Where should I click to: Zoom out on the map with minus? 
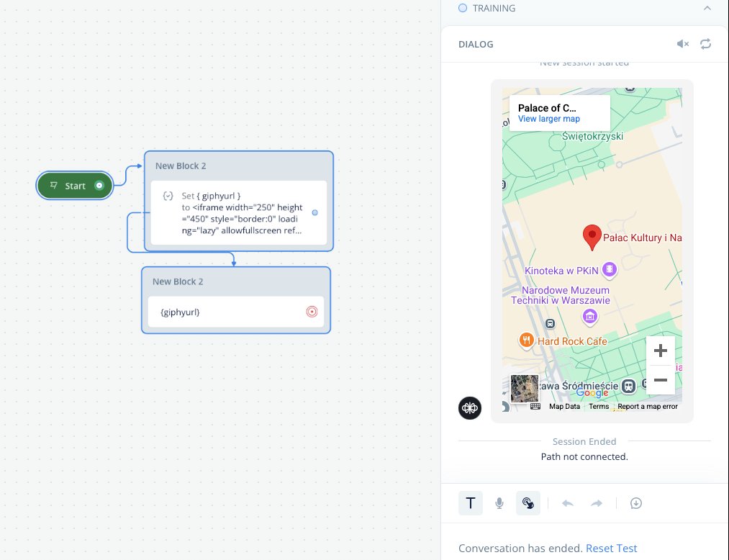pos(661,380)
